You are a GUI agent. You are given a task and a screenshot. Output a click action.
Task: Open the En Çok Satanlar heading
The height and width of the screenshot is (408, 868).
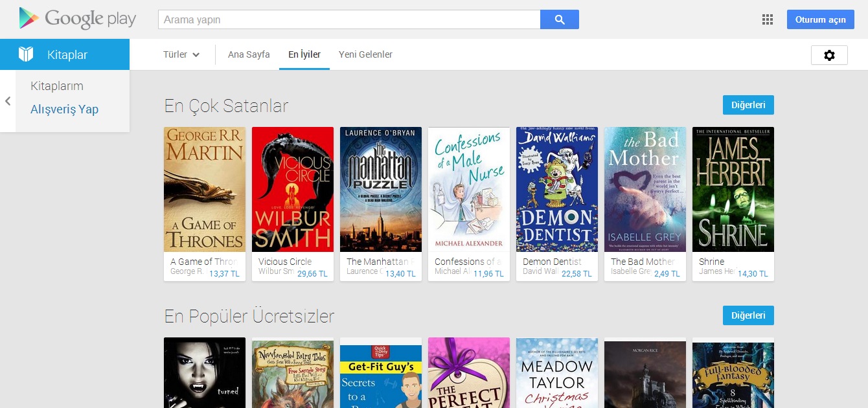[226, 106]
